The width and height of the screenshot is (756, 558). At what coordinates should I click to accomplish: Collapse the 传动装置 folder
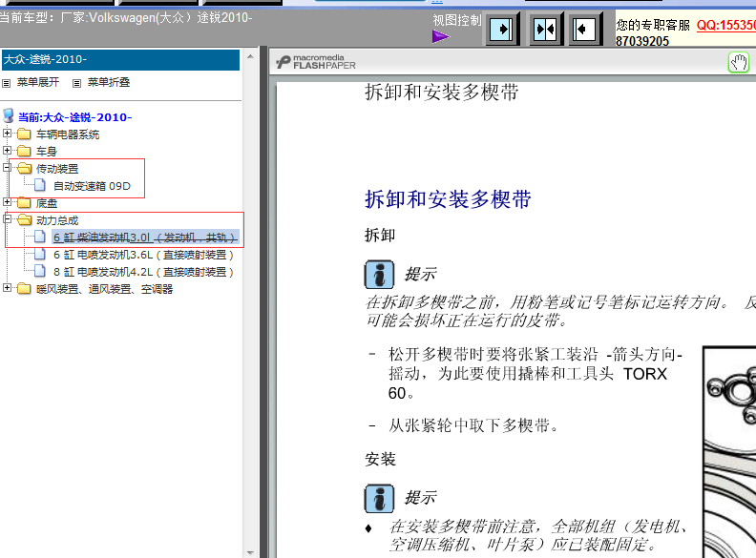[x=7, y=168]
